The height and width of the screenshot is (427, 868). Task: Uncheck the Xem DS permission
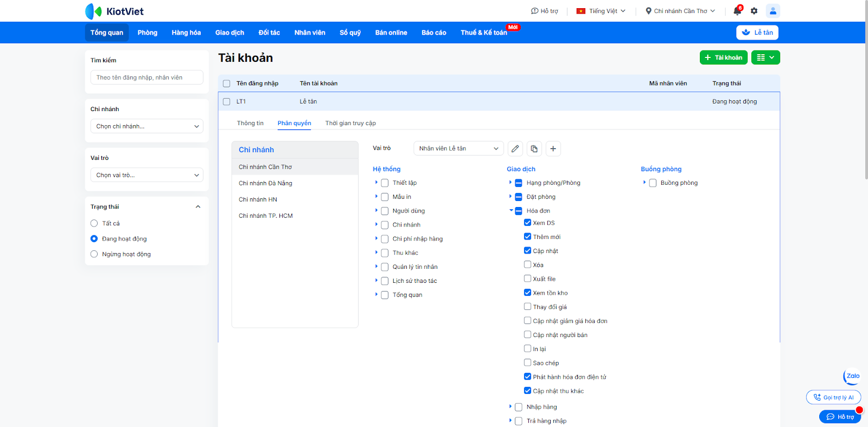point(527,223)
